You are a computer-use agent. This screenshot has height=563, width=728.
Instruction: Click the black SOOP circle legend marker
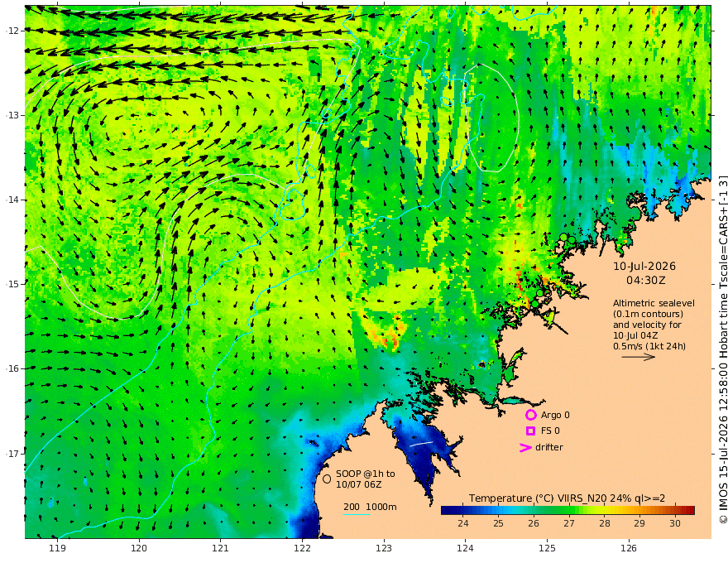[327, 479]
